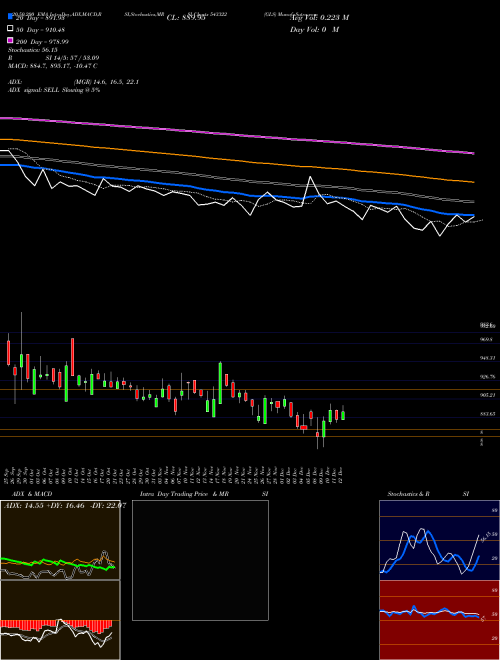500x660 pixels.
Task: Click the 'ADX & MACD' panel title
Action: tap(32, 494)
